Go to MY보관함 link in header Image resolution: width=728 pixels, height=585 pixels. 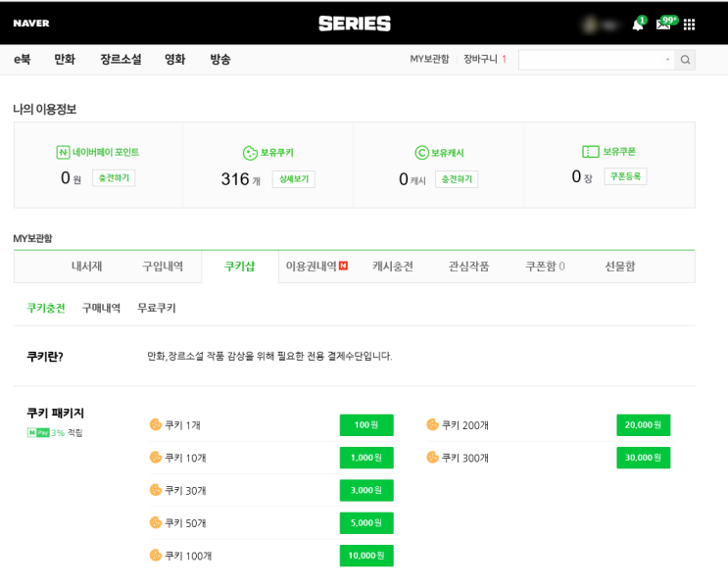(429, 59)
